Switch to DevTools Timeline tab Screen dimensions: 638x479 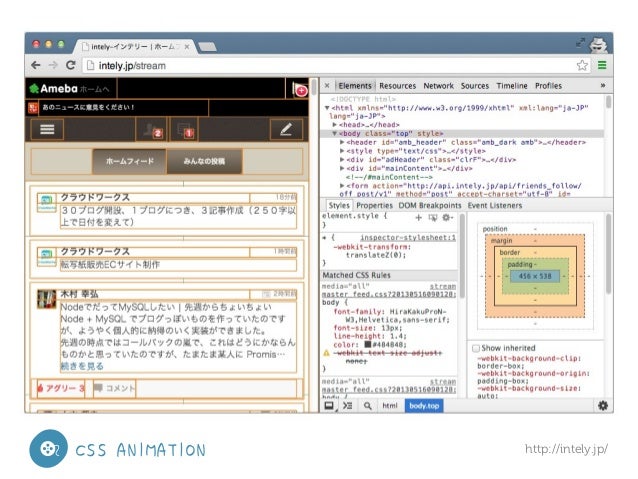point(512,86)
